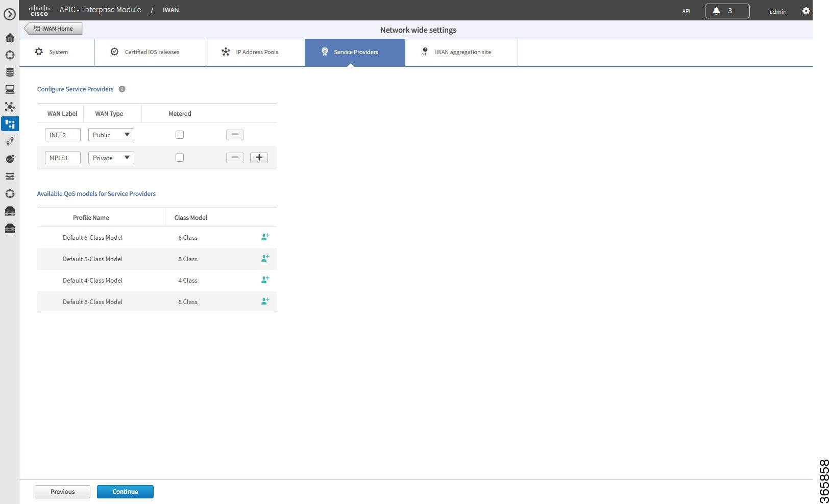Click the 'Network wide settings' title
Image resolution: width=829 pixels, height=504 pixels.
pos(418,30)
